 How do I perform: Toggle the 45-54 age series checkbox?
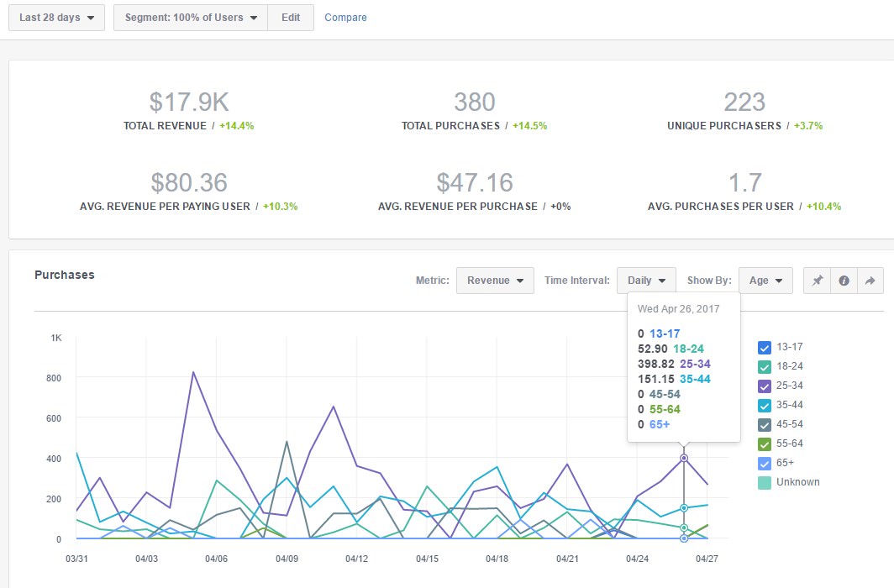click(x=765, y=424)
